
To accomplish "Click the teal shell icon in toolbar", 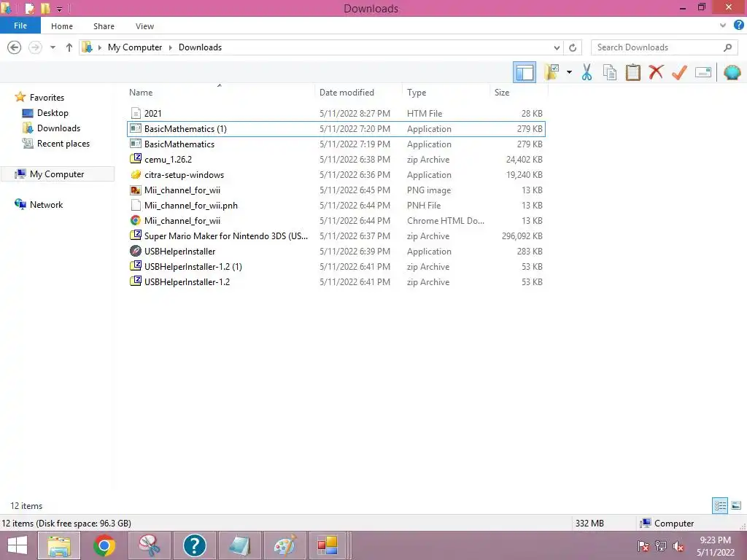I will pos(732,72).
